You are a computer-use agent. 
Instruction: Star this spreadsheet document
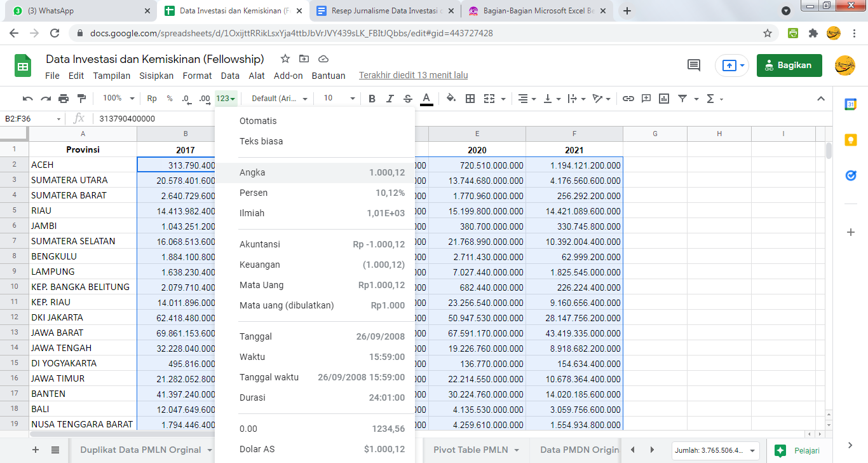click(285, 59)
